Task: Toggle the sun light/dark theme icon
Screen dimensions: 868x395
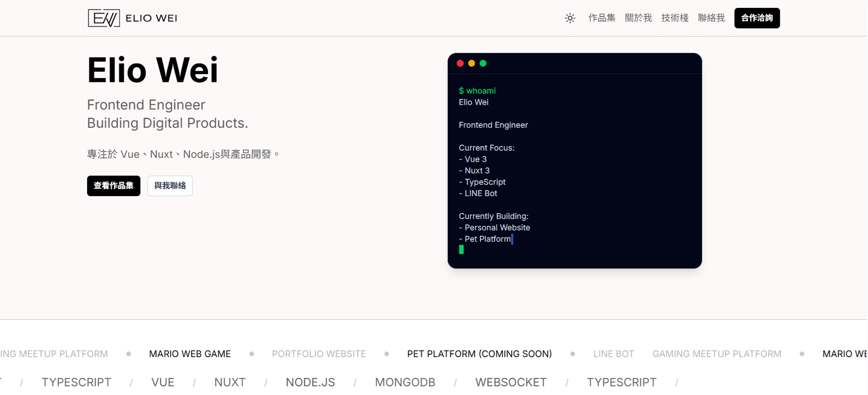Action: (570, 18)
